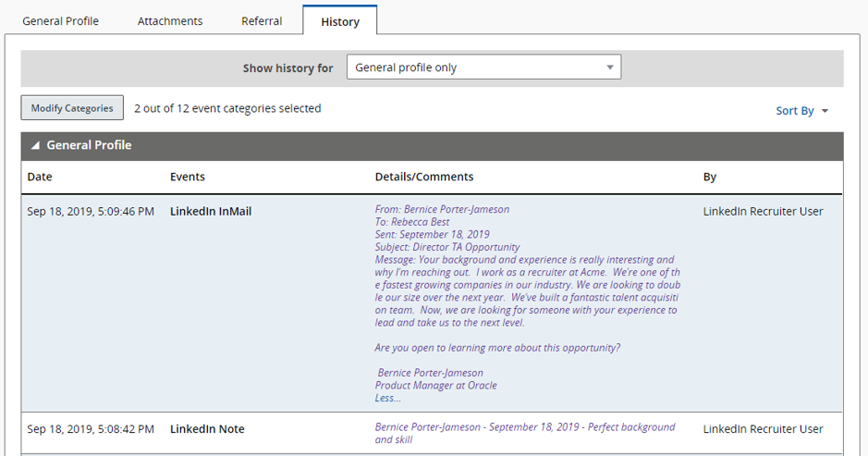Click the event categories selected count text
The image size is (868, 456).
click(x=227, y=108)
